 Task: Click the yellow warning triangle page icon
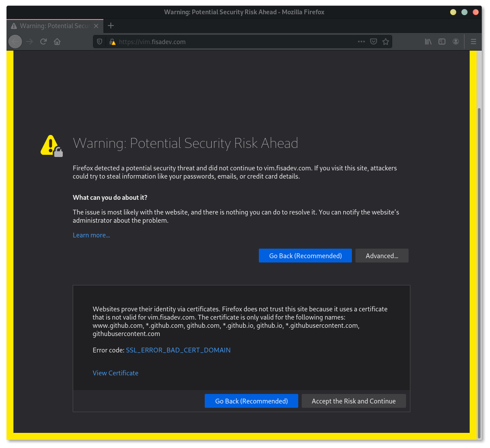point(52,146)
